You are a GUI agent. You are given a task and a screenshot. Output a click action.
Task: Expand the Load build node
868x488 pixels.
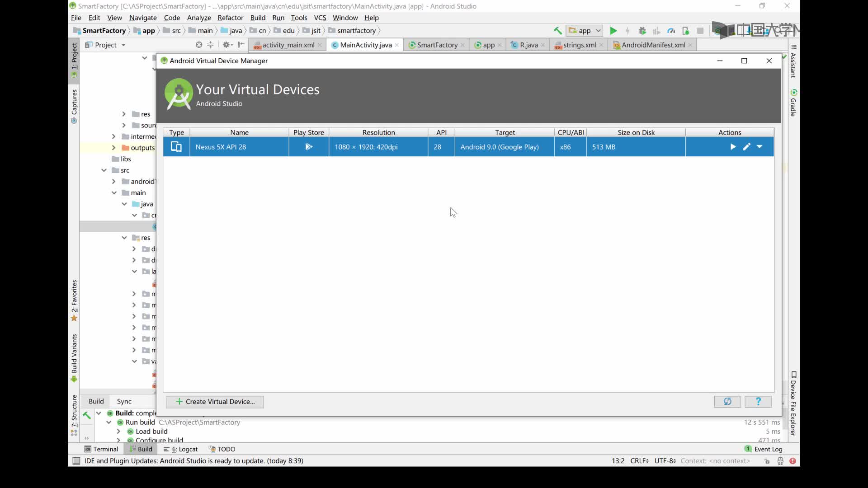[x=118, y=432]
